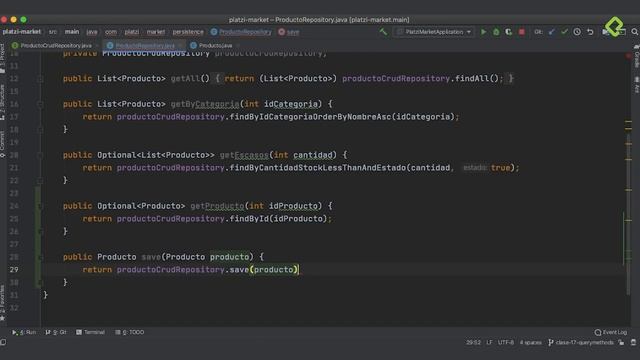Viewport: 640px width, 360px height.
Task: Open the Gradle tool window on right sidebar
Action: coord(637,57)
